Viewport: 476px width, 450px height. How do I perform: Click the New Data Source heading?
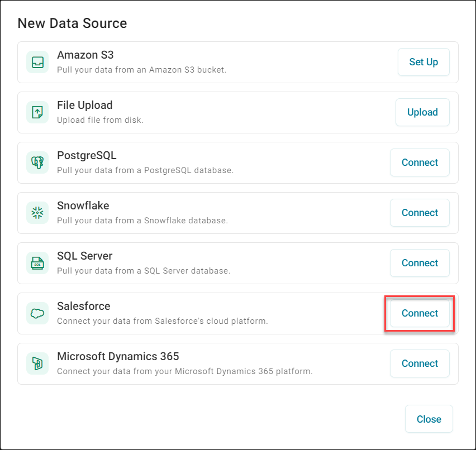(x=72, y=23)
